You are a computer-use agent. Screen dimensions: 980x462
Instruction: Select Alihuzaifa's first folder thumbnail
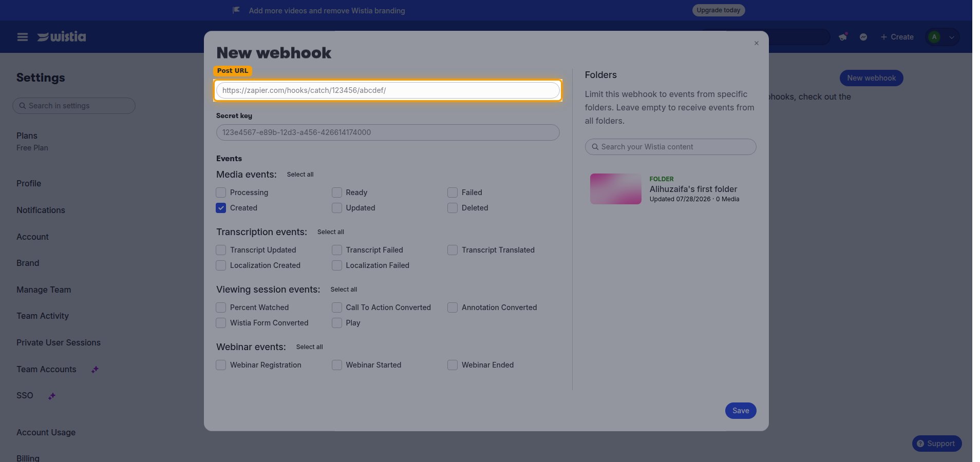pyautogui.click(x=616, y=189)
